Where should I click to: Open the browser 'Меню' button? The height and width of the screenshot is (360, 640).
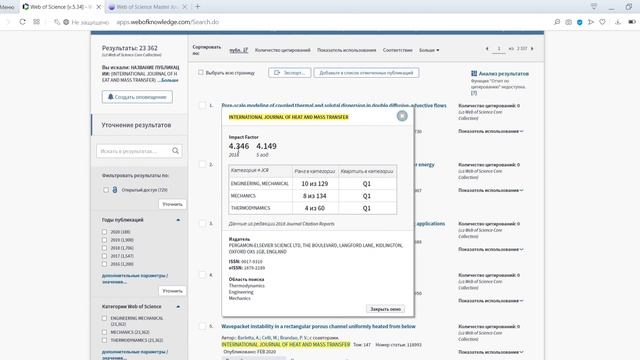coord(7,7)
